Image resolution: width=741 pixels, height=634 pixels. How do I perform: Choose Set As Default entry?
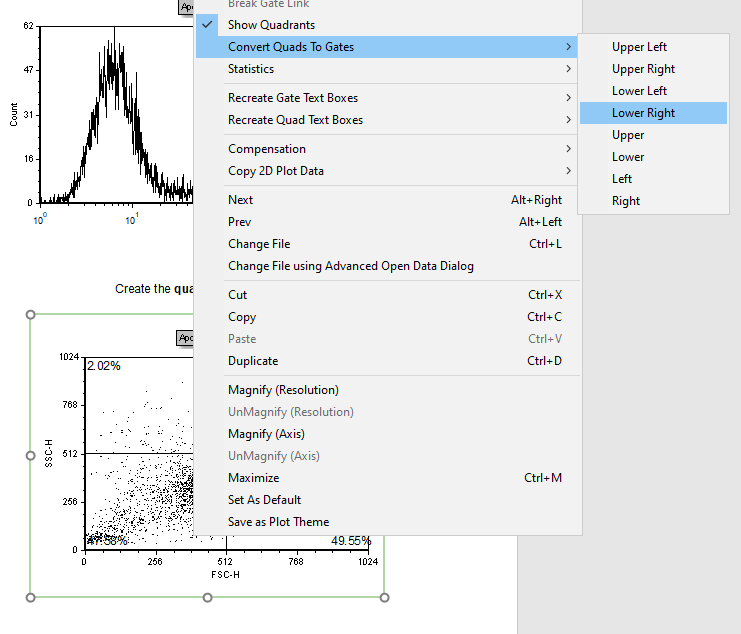coord(387,500)
